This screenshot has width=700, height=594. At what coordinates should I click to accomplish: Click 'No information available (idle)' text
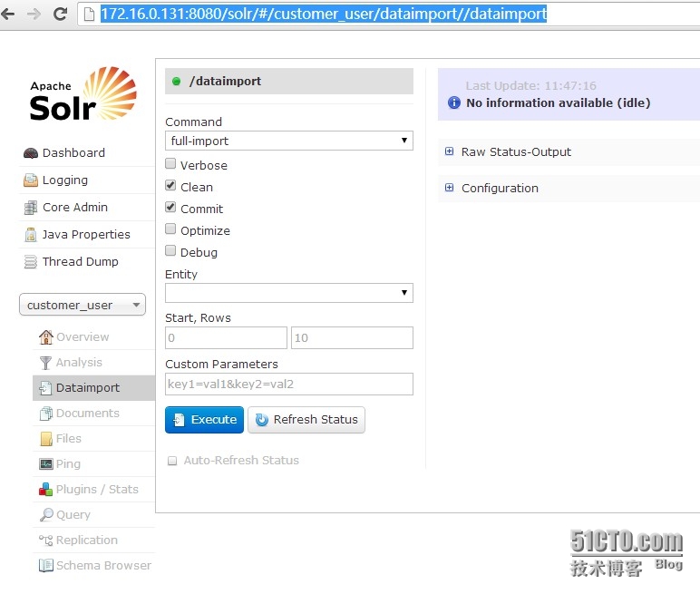(x=558, y=103)
